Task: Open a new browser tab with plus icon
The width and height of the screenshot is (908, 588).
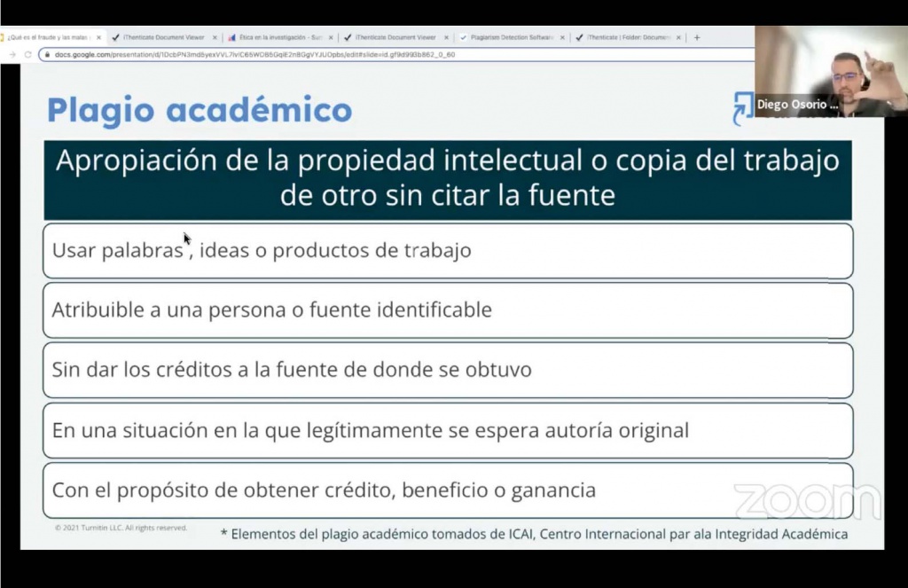Action: [x=697, y=37]
